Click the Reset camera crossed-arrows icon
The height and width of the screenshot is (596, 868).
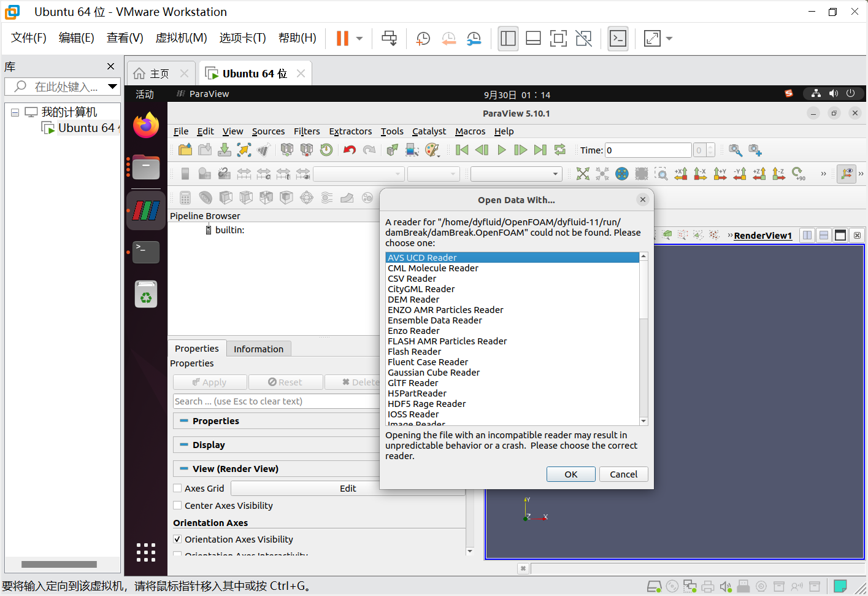[583, 174]
